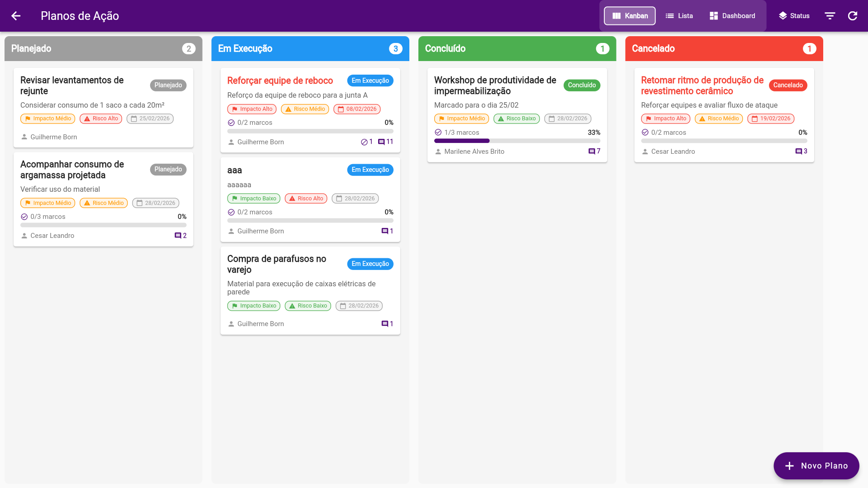The image size is (868, 488).
Task: Switch to Lista view
Action: 679,16
